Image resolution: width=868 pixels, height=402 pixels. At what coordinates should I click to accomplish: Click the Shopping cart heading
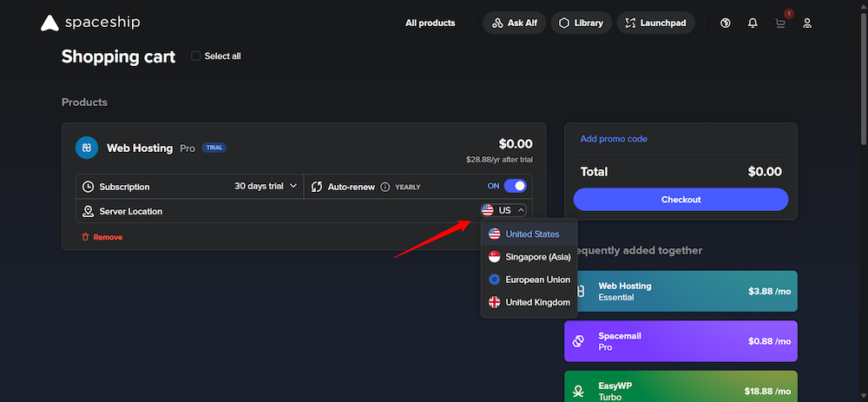(x=118, y=56)
